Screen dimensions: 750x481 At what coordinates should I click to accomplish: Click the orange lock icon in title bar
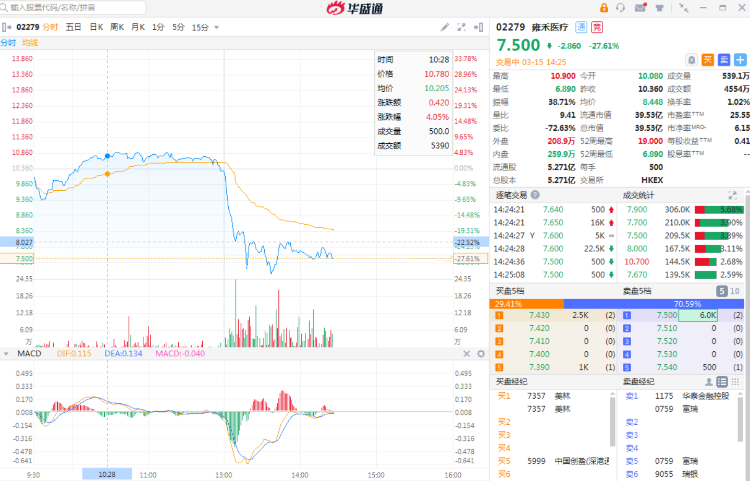(x=604, y=8)
